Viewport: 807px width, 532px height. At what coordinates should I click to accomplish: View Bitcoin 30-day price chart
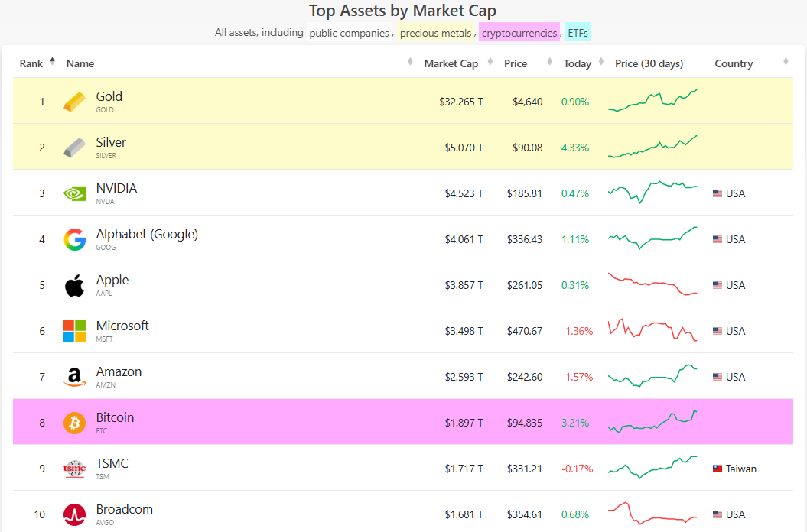[x=652, y=422]
